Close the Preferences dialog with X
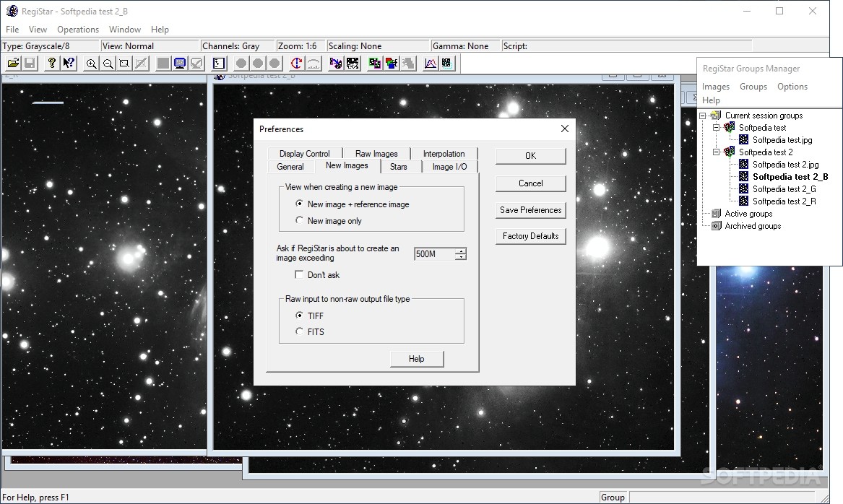 [564, 129]
